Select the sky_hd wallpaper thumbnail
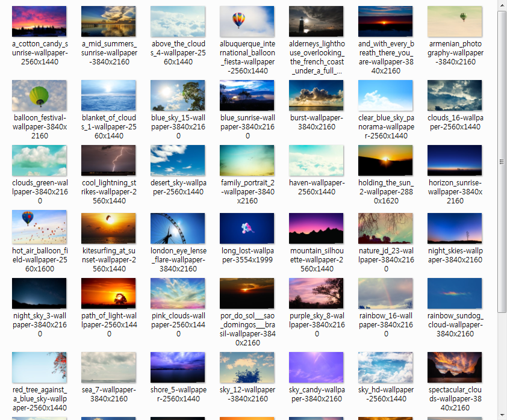 [385, 367]
